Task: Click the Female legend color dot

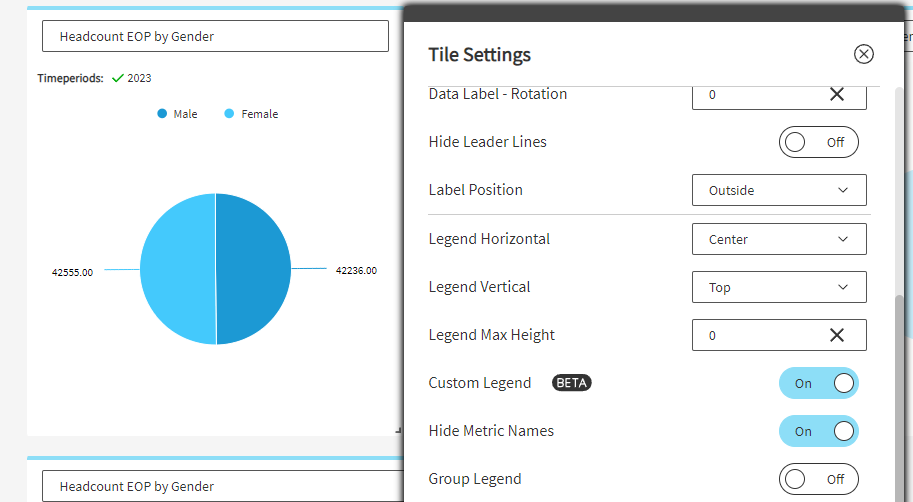Action: click(230, 114)
